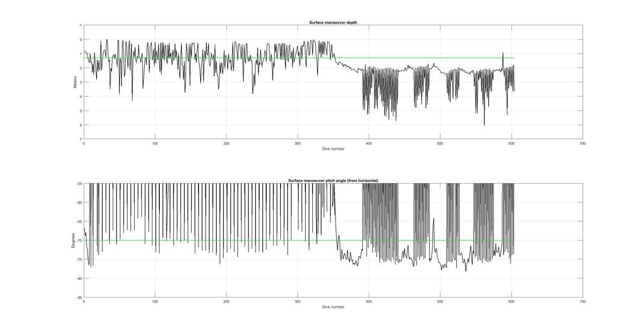Select the 'Surface manoeuver depth' plot title
Screen dimensions: 644x334
point(333,22)
